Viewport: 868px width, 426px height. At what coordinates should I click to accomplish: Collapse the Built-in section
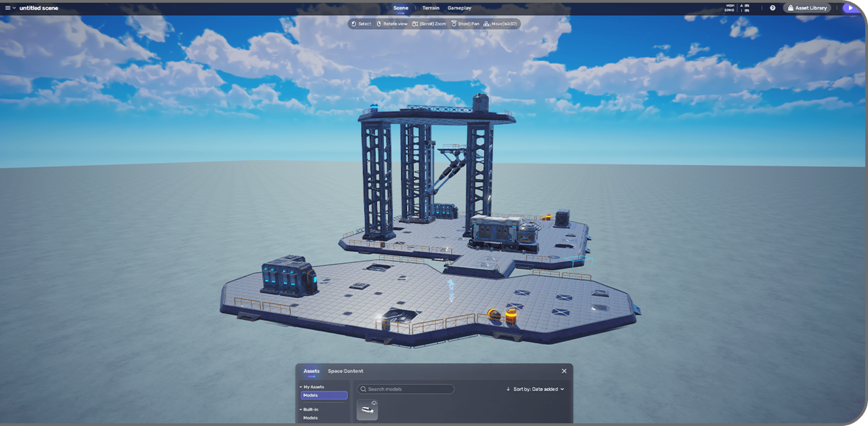coord(301,409)
